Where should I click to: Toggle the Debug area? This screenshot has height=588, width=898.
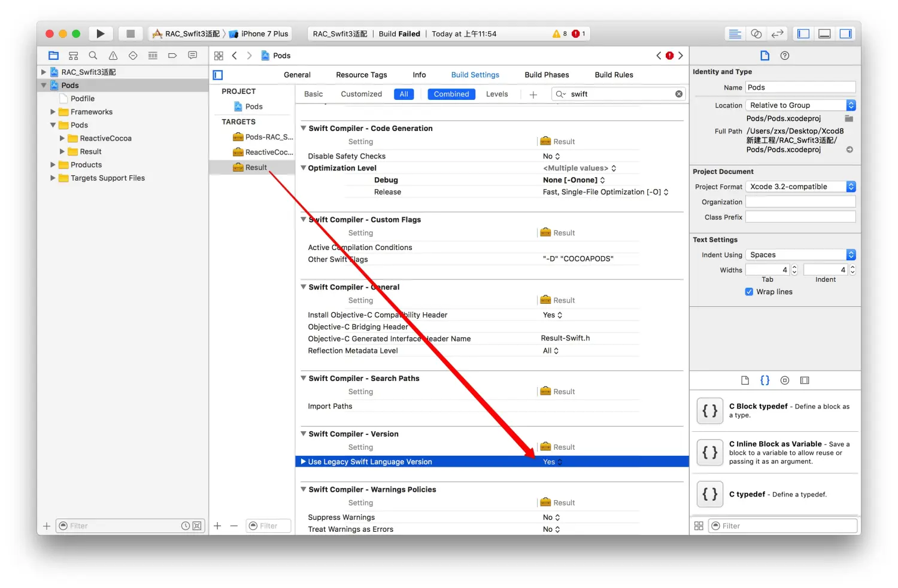click(824, 33)
